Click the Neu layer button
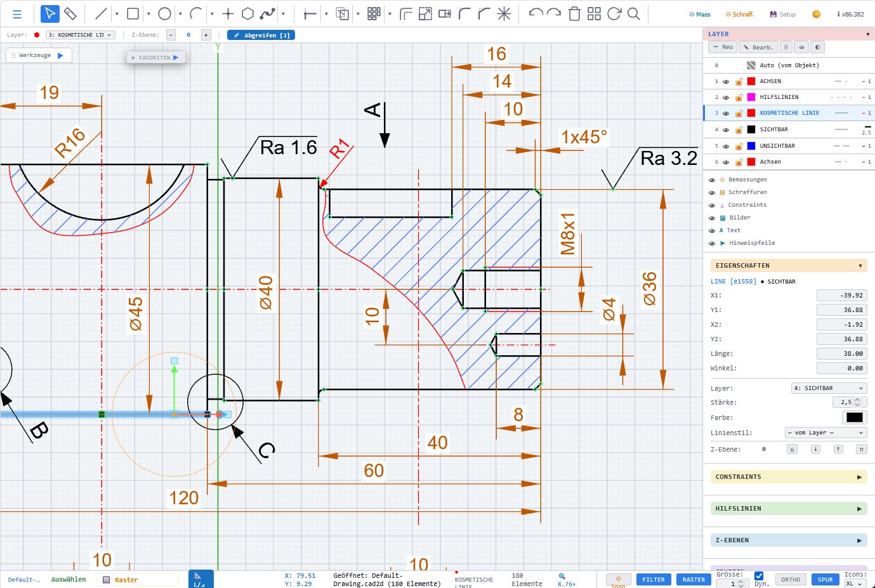Image resolution: width=875 pixels, height=588 pixels. tap(723, 47)
